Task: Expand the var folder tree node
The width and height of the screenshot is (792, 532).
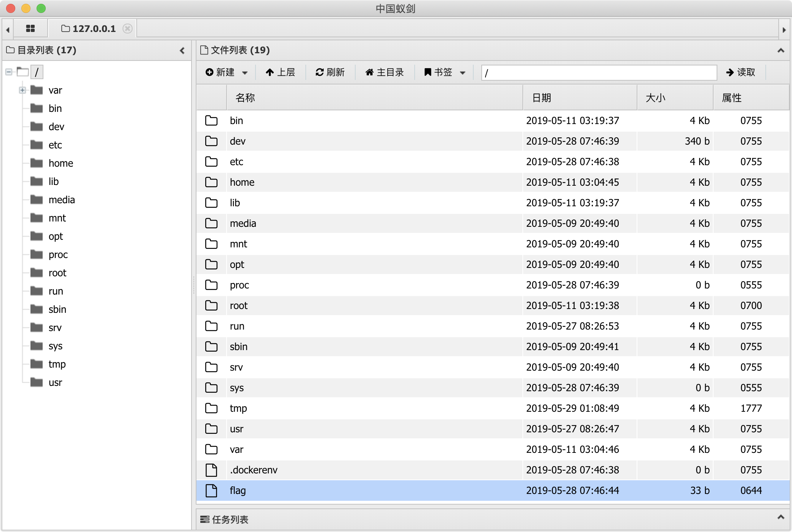Action: click(x=22, y=90)
